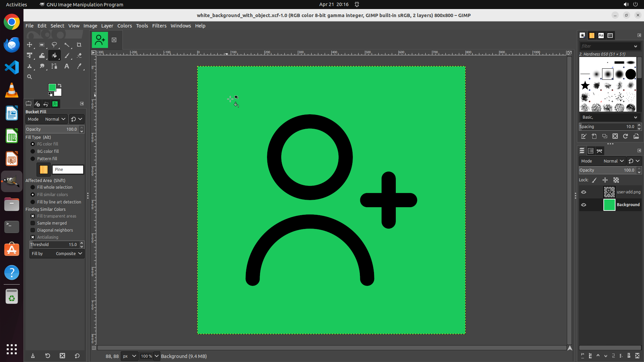The image size is (644, 362).
Task: Select the Crop tool
Action: click(79, 45)
